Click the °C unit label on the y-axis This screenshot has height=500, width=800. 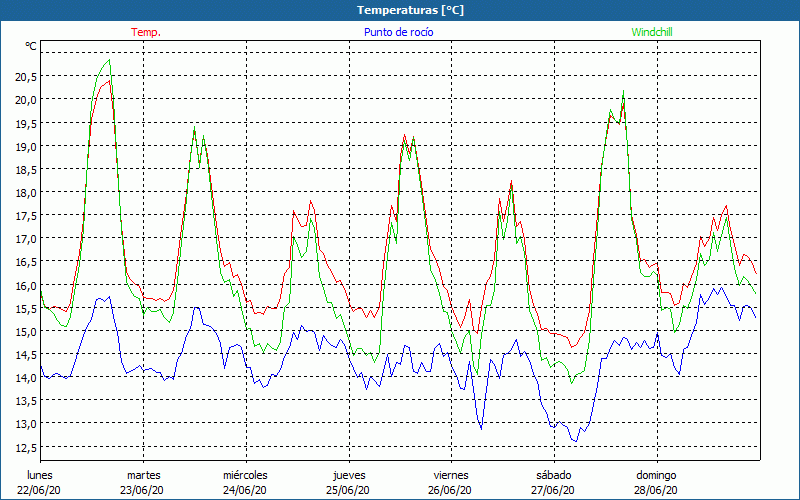pyautogui.click(x=30, y=46)
